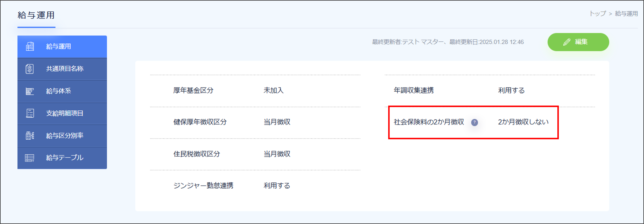
Task: Open 支給明細項目 from the sidebar
Action: tap(62, 113)
